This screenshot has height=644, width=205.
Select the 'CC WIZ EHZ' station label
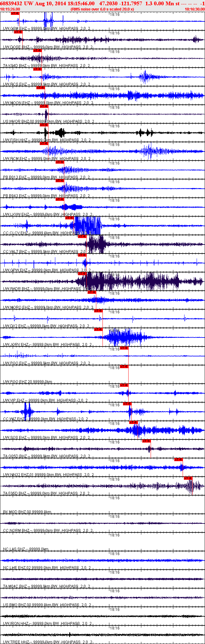(x=14, y=419)
